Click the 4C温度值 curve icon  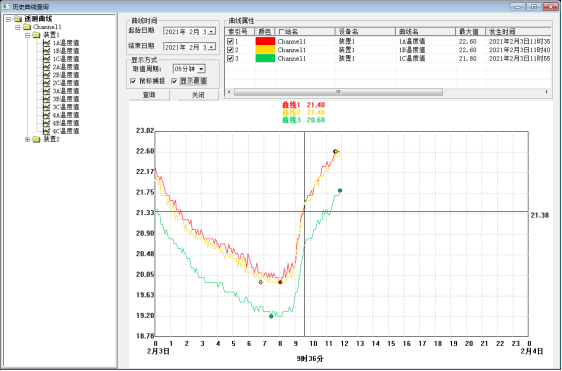click(47, 131)
